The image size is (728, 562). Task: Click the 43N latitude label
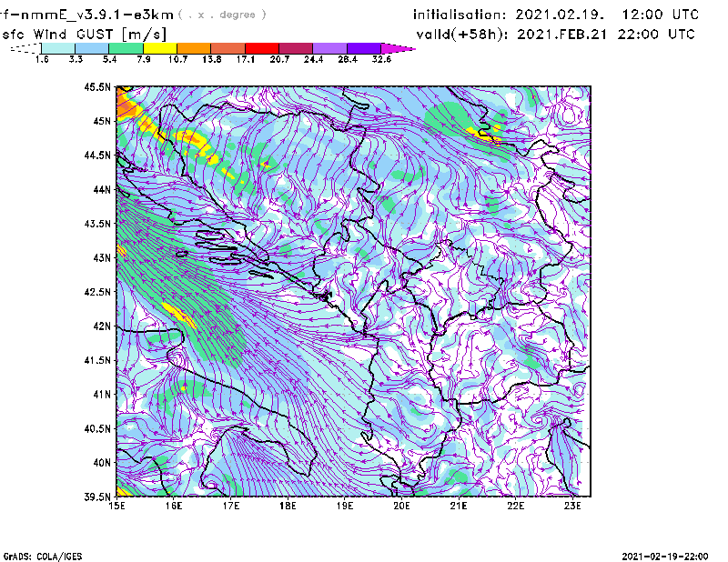click(102, 257)
